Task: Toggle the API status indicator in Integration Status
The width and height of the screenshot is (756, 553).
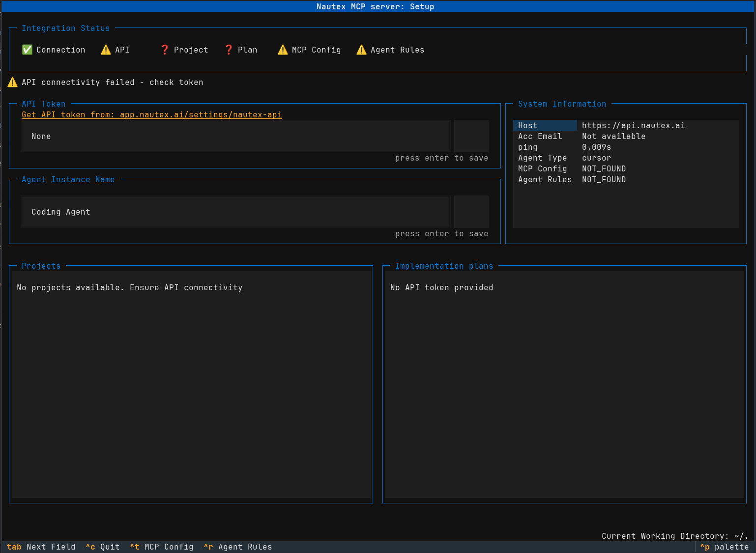Action: coord(105,50)
